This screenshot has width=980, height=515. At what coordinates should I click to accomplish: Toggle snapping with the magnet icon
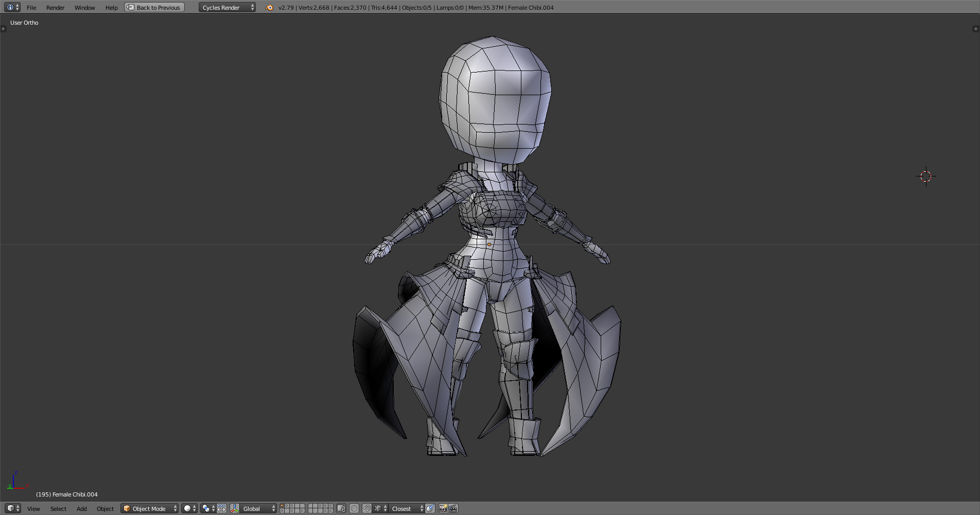[x=367, y=508]
